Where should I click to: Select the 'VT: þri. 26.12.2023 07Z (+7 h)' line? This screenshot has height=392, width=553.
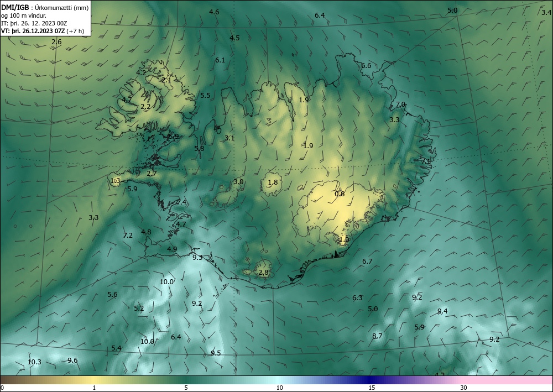(43, 30)
